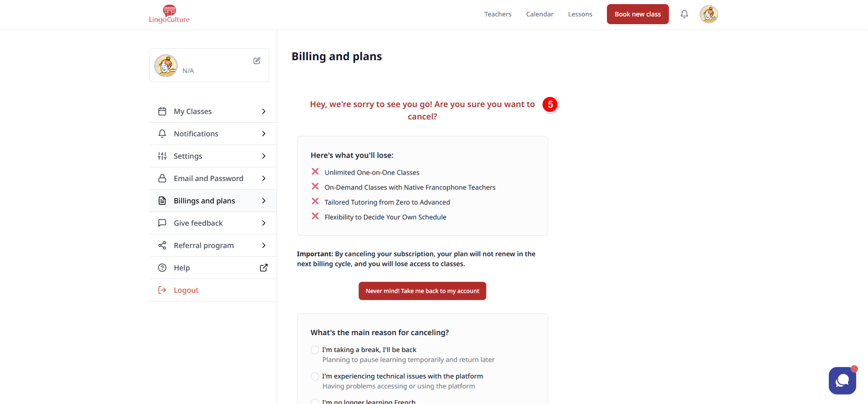Select "experiencing technical issues" radio option
The height and width of the screenshot is (404, 868).
(315, 376)
